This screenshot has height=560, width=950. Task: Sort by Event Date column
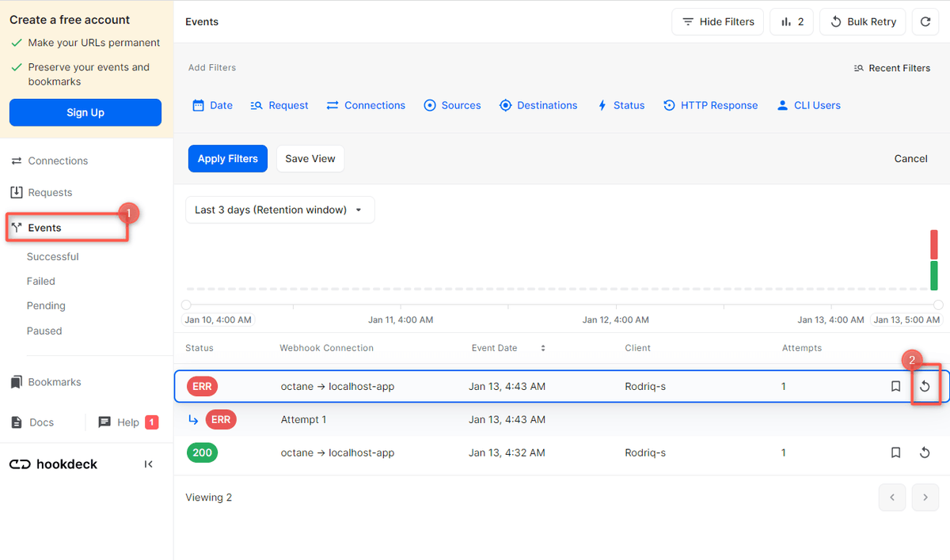coord(542,348)
